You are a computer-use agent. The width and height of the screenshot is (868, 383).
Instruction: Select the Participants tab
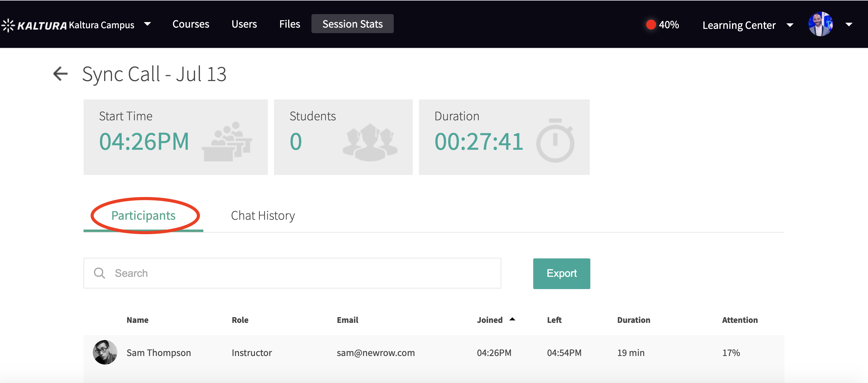pyautogui.click(x=143, y=215)
